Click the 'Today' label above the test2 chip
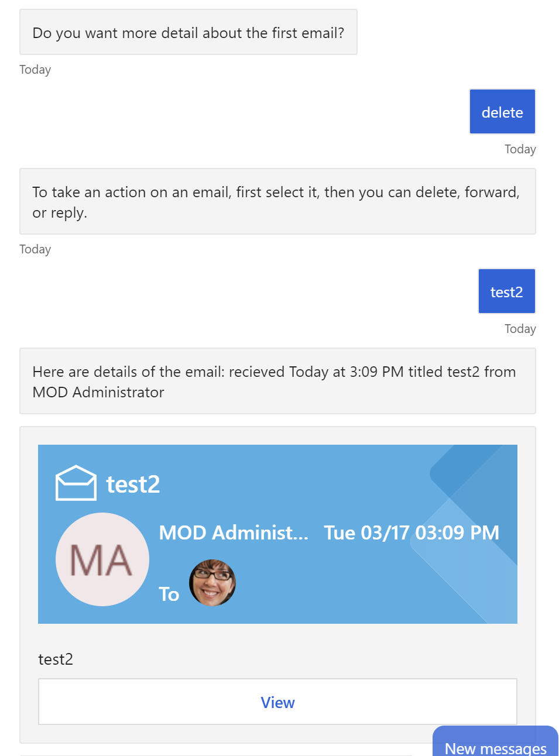 [x=35, y=249]
